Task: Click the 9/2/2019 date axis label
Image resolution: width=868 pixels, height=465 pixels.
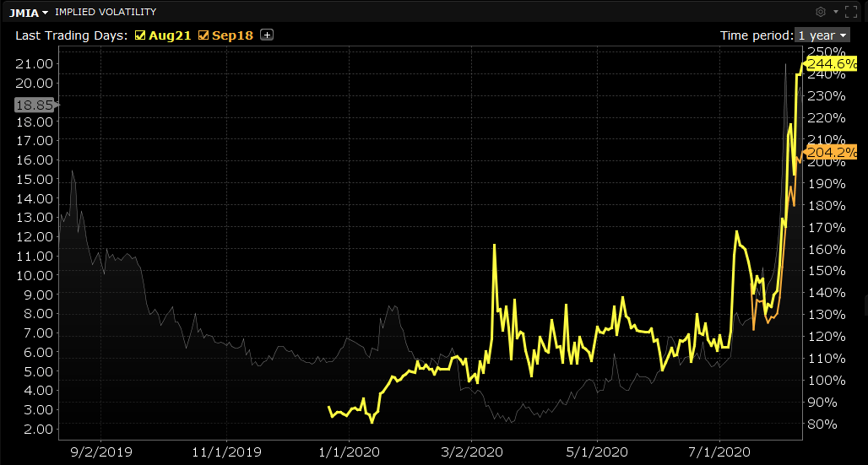Action: [101, 451]
